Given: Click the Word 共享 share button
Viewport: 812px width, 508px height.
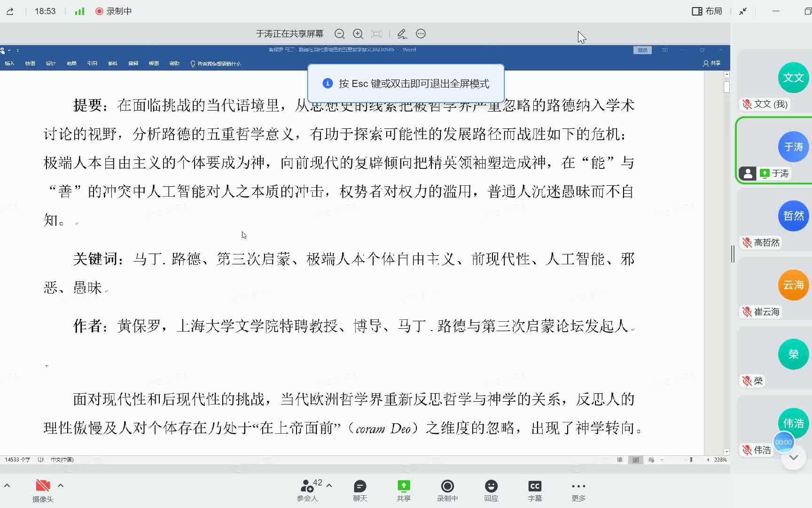Looking at the screenshot, I should click(x=712, y=63).
